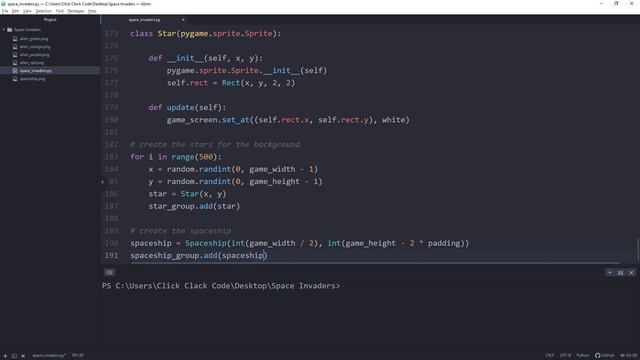The height and width of the screenshot is (360, 640).
Task: Click the editor horizontal scrollbar
Action: click(x=376, y=263)
